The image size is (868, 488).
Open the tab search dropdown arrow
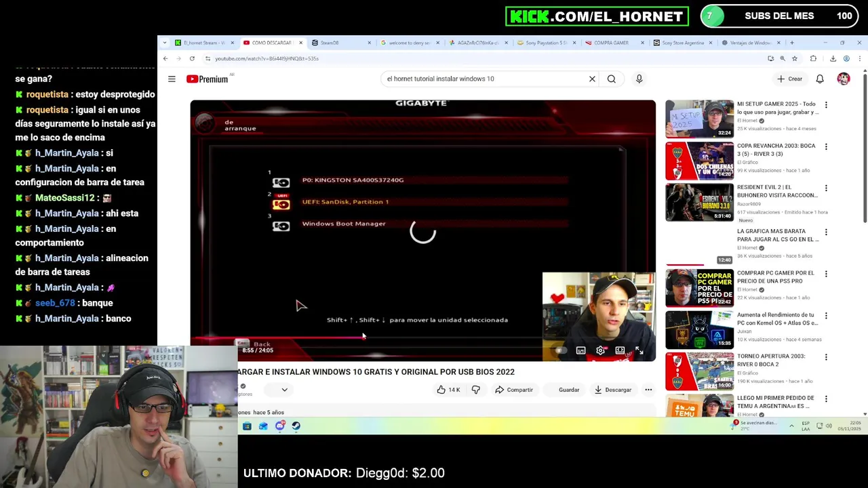pos(164,43)
